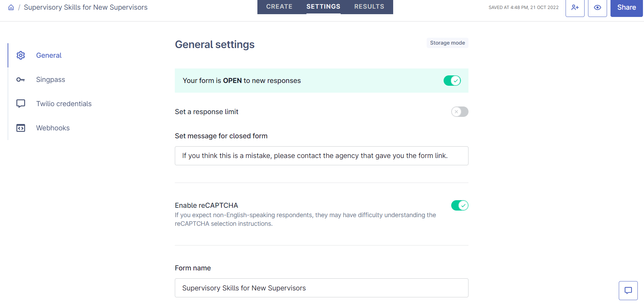Click the General gear icon in sidebar
The image size is (644, 306).
click(21, 55)
